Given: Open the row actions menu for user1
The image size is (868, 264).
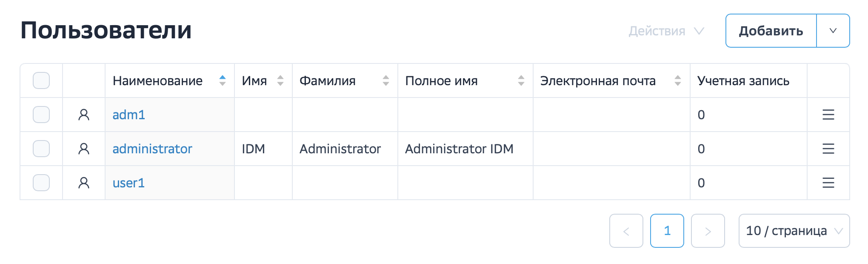Looking at the screenshot, I should 826,183.
